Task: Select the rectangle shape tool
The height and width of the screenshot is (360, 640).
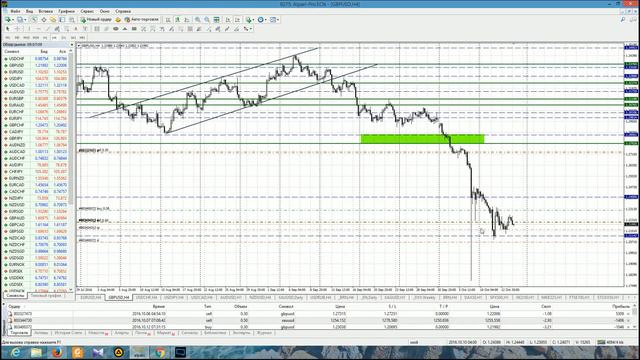Action: [134, 29]
